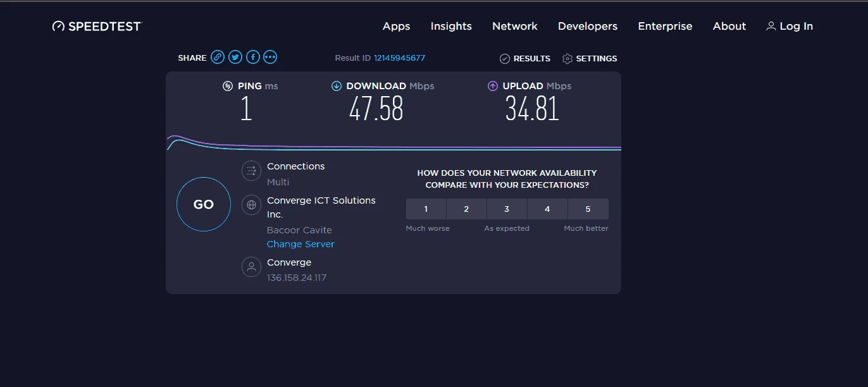Click the Converge provider name
The width and height of the screenshot is (868, 387).
pyautogui.click(x=289, y=262)
